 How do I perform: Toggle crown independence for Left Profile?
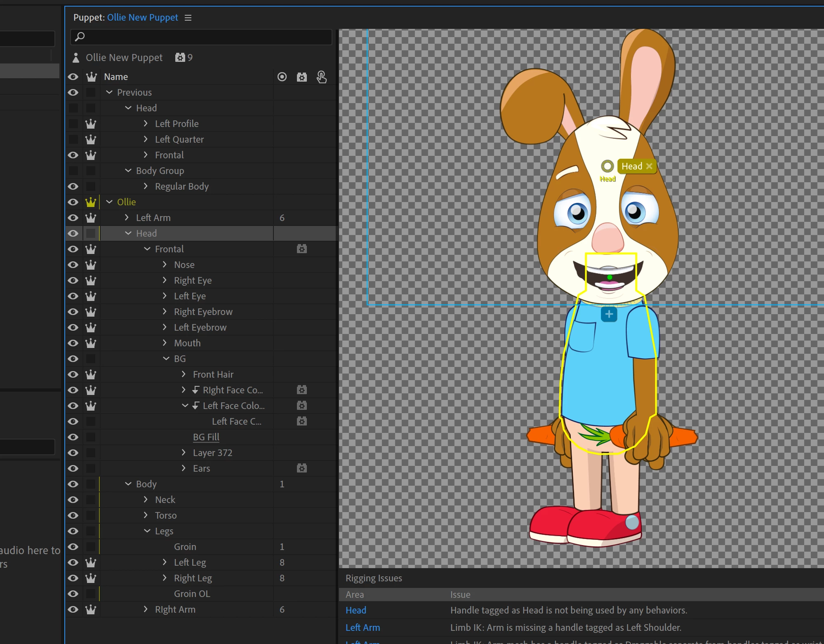coord(91,124)
